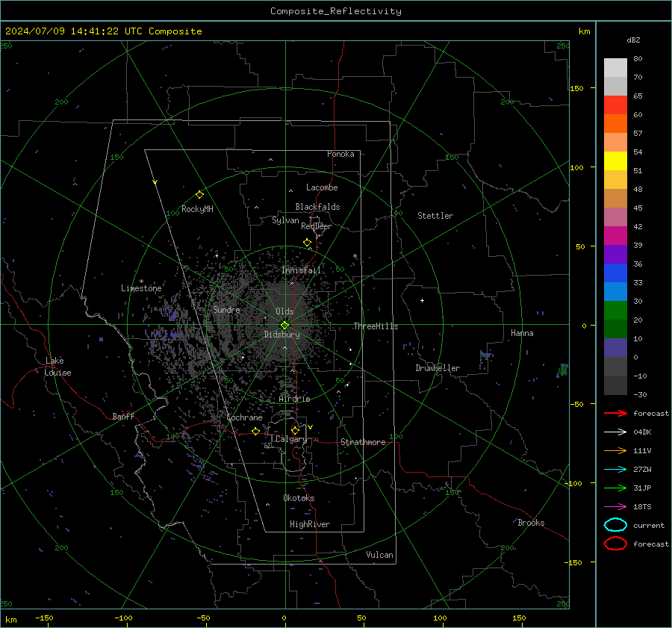Click the Blackfalds city label
The image size is (672, 628).
(x=317, y=207)
